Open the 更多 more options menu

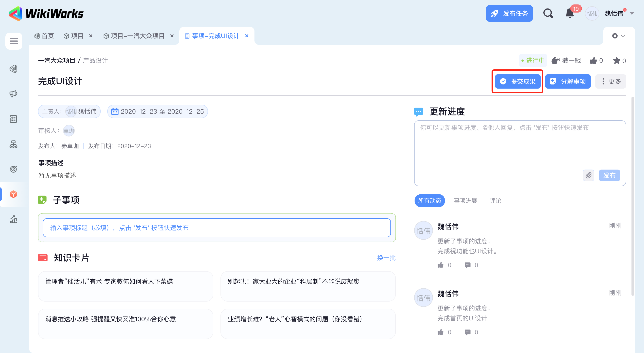pyautogui.click(x=610, y=81)
